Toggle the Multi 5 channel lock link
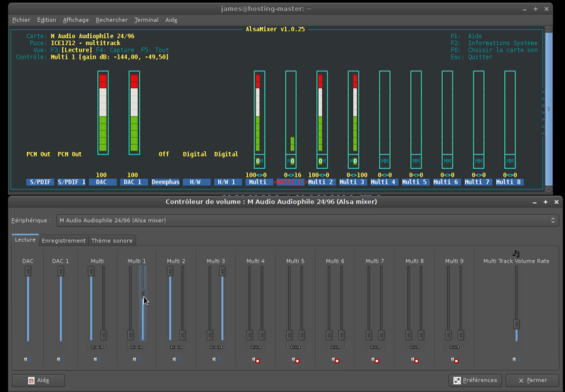Image resolution: width=565 pixels, height=392 pixels. (x=296, y=347)
